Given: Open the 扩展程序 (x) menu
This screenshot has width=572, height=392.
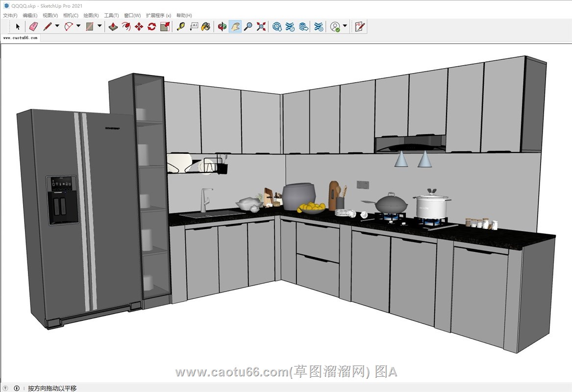Looking at the screenshot, I should tap(158, 16).
